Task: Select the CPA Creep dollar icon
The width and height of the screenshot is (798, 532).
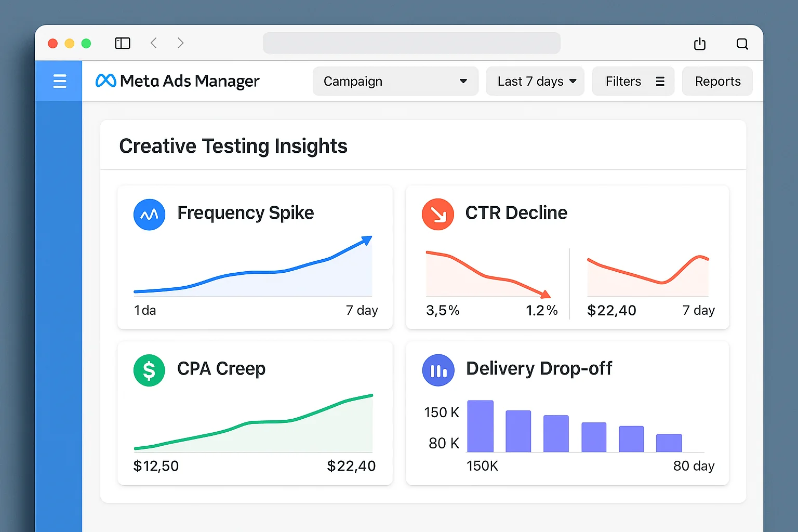Action: point(149,370)
